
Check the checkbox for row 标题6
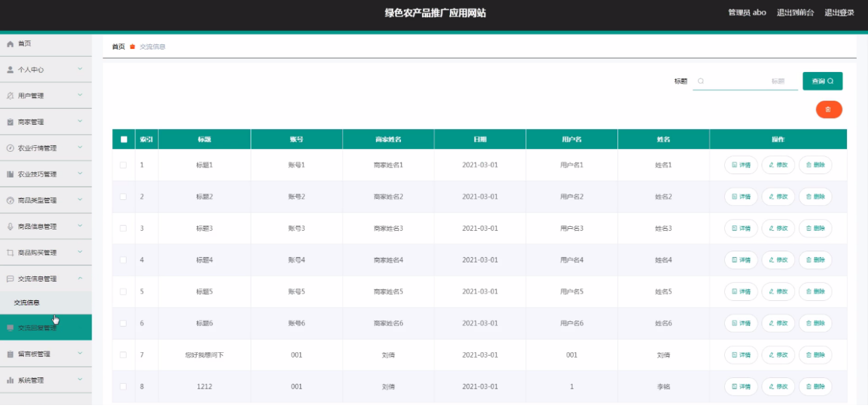[x=123, y=323]
